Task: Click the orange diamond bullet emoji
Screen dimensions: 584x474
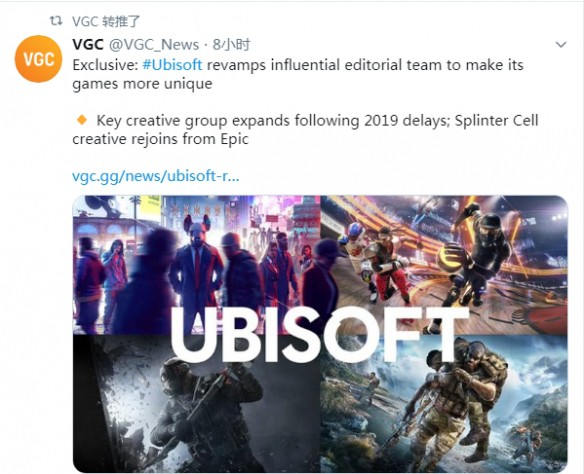Action: [81, 120]
